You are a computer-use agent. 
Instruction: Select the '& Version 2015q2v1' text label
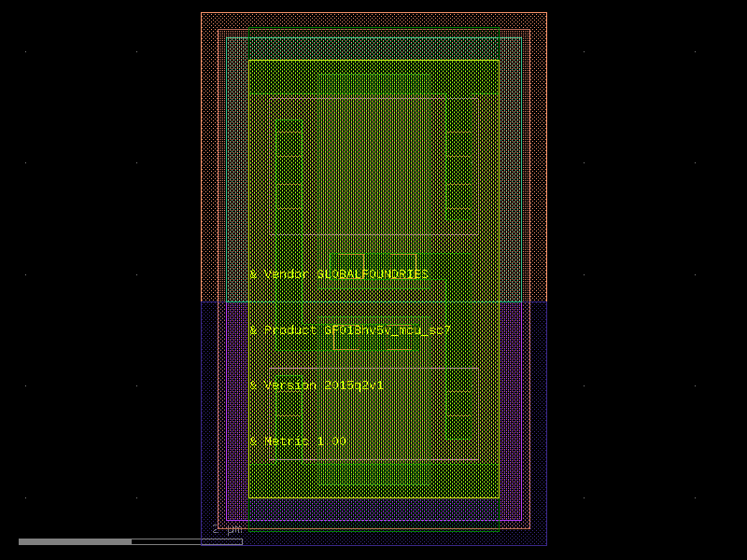(x=317, y=385)
